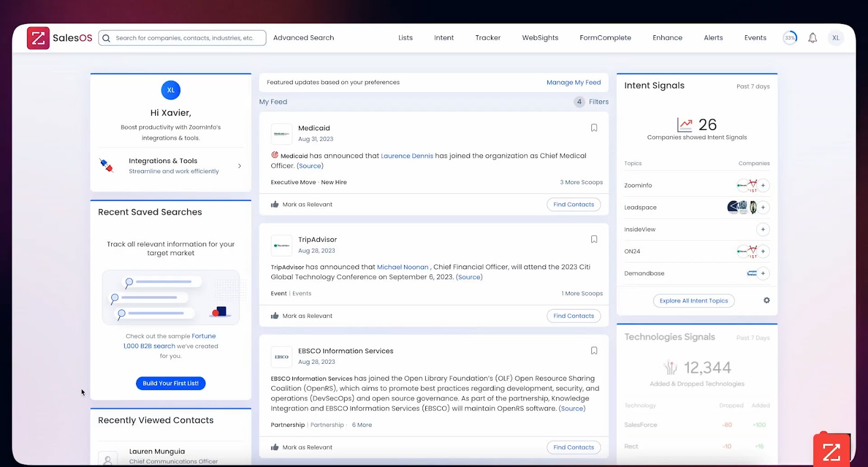The width and height of the screenshot is (868, 467).
Task: Open the feed Filters control
Action: click(x=591, y=102)
